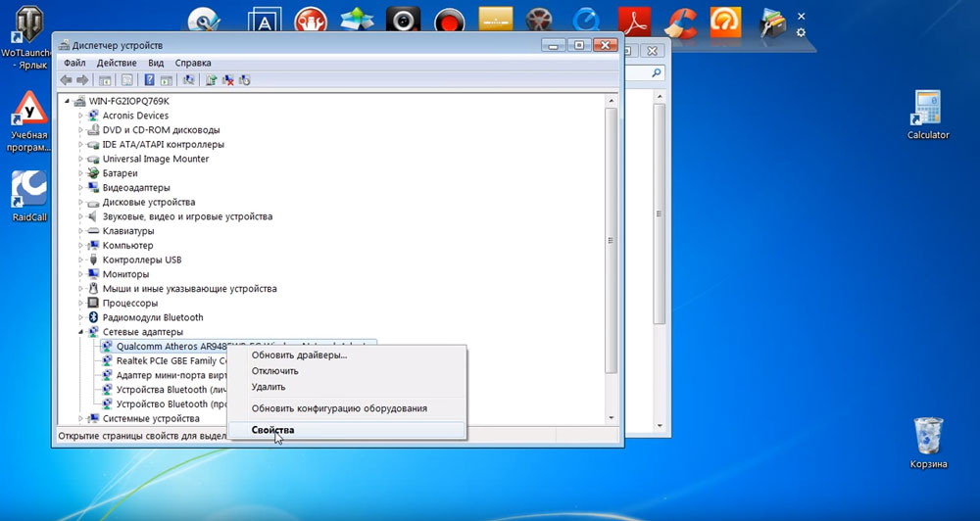Click the Uninstall device icon with red X
Screen dimensions: 980x521
click(228, 80)
